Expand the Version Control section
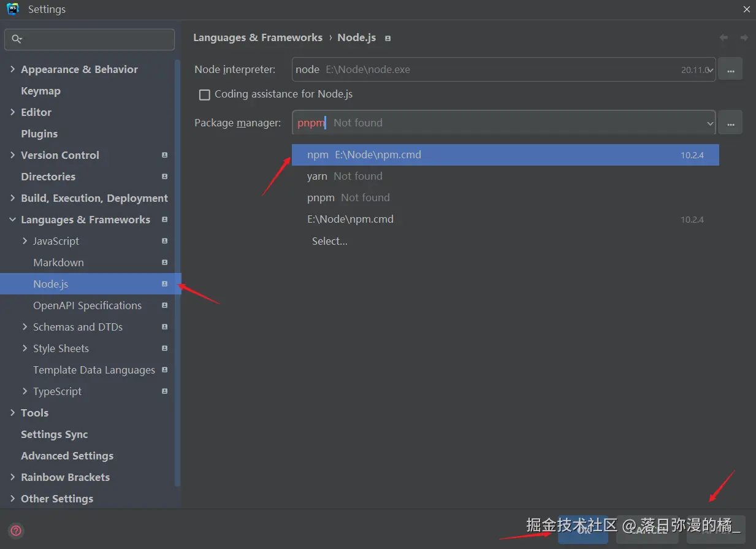The width and height of the screenshot is (756, 549). (x=12, y=155)
